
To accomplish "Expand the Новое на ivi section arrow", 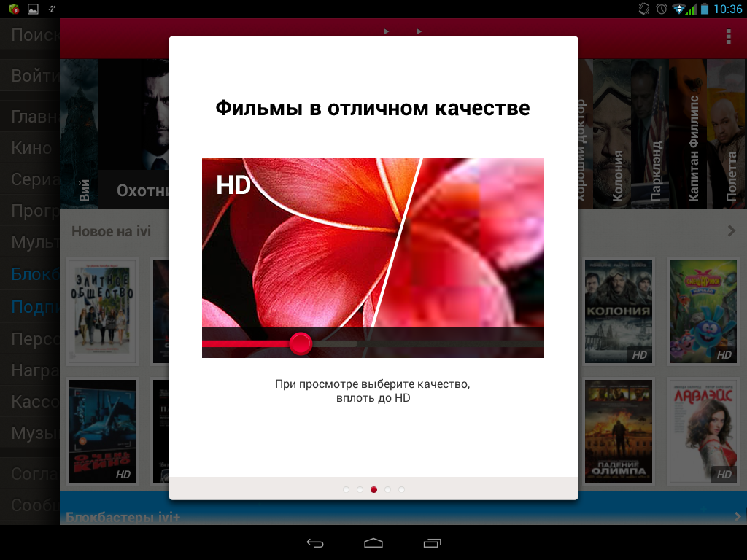I will (731, 231).
